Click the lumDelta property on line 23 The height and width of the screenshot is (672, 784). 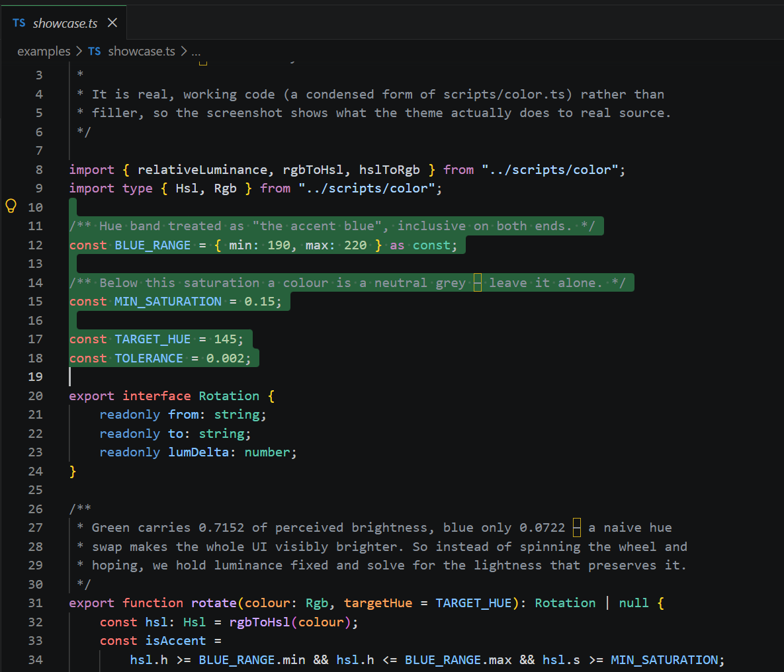(198, 452)
